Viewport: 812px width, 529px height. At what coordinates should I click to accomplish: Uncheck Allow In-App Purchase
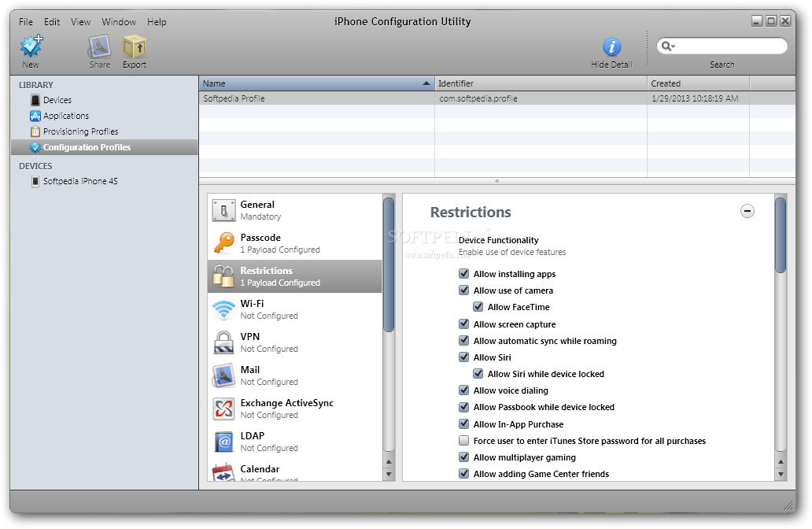pos(464,424)
